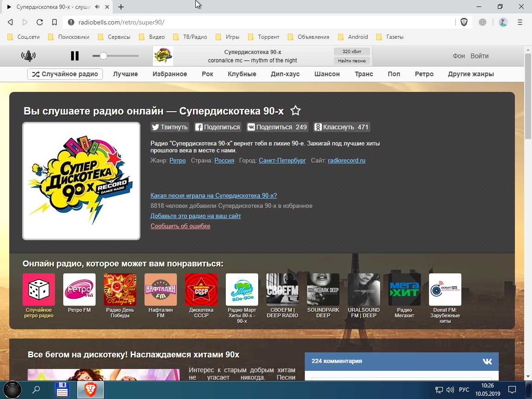
Task: Open the Нафталин FM station
Action: [x=161, y=290]
